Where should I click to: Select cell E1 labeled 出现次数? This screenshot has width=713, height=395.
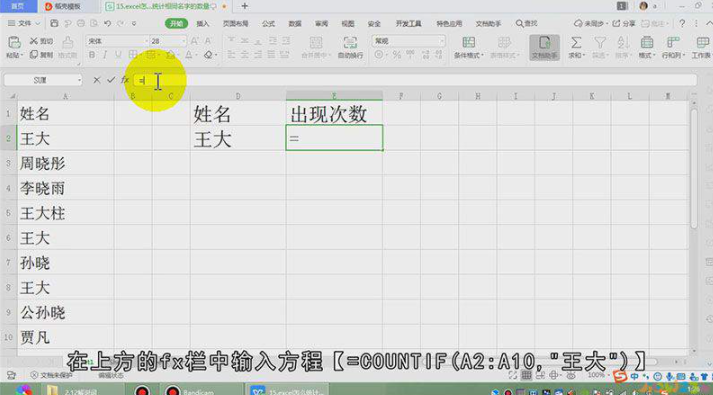click(334, 114)
